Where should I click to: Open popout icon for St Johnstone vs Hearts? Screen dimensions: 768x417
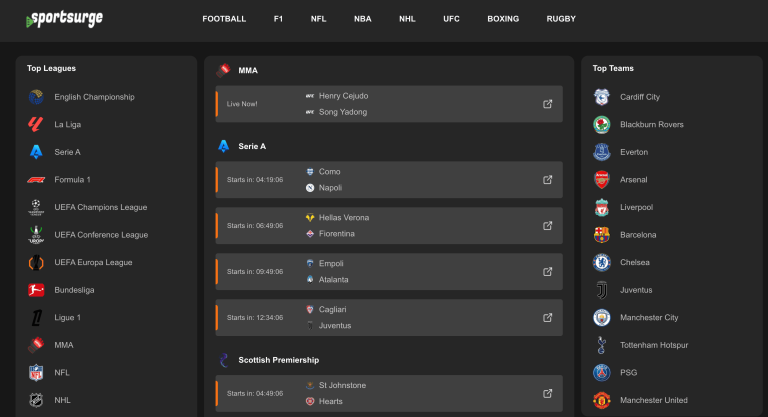(547, 394)
